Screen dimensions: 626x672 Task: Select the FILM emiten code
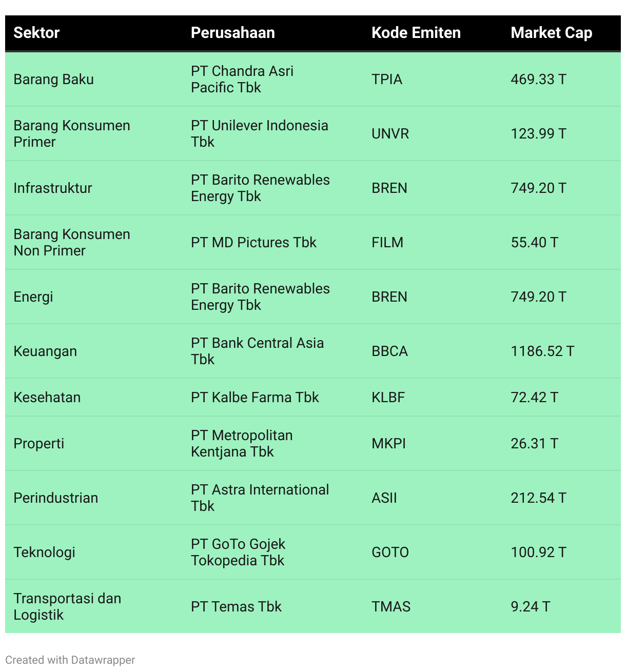pos(387,243)
